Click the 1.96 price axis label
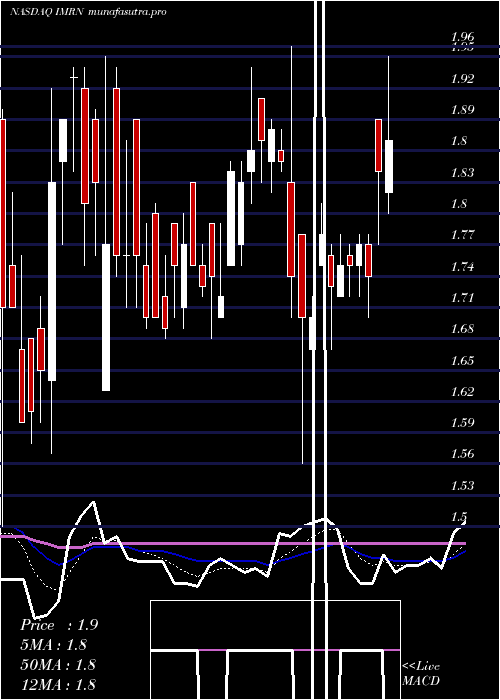Viewport: 500px width, 700px height. point(462,37)
